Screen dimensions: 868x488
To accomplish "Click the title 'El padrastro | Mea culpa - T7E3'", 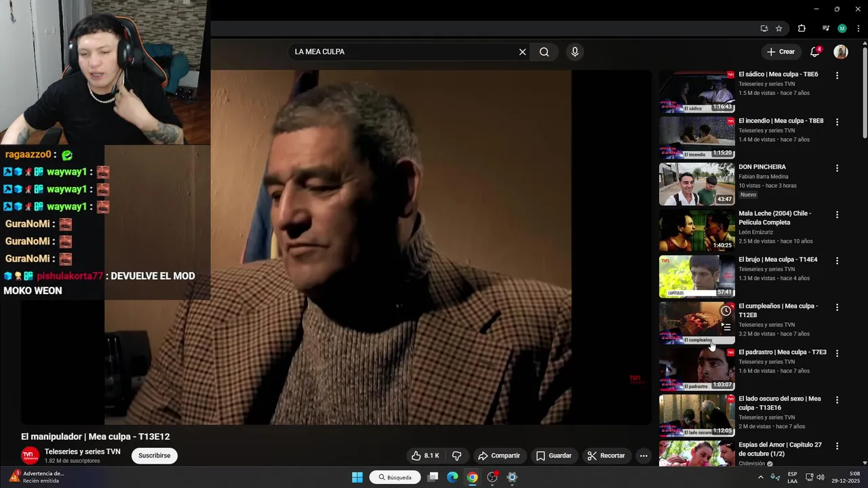I will (x=783, y=352).
